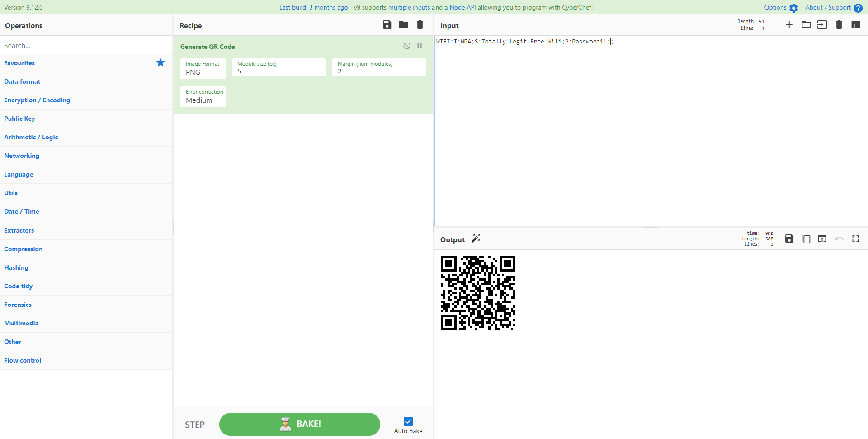Image resolution: width=868 pixels, height=439 pixels.
Task: Open file as input
Action: pos(822,24)
